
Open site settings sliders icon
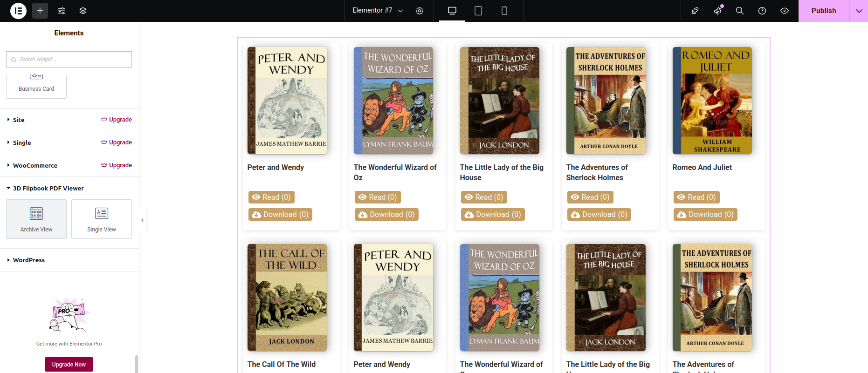[62, 11]
